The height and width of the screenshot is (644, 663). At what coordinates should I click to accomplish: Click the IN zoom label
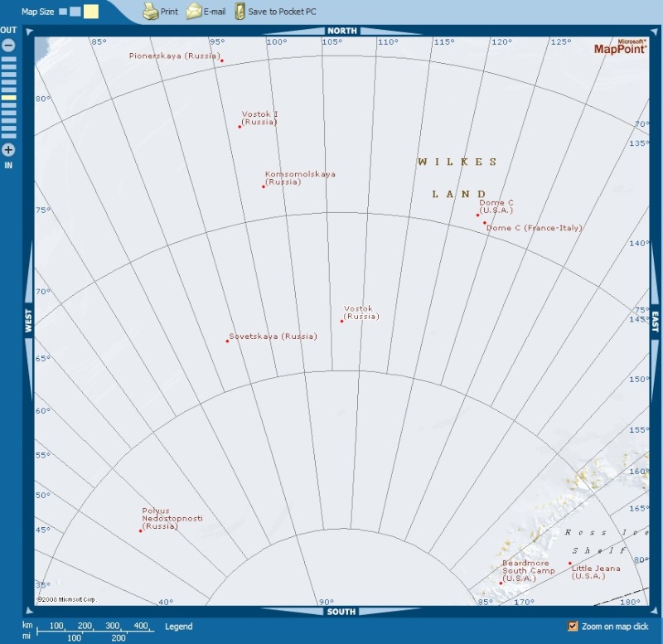8,165
